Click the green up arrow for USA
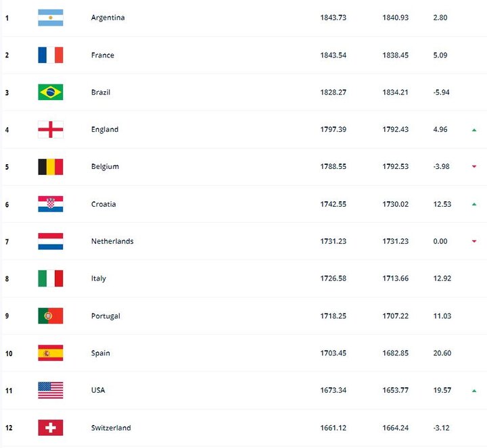The image size is (487, 448). 474,391
